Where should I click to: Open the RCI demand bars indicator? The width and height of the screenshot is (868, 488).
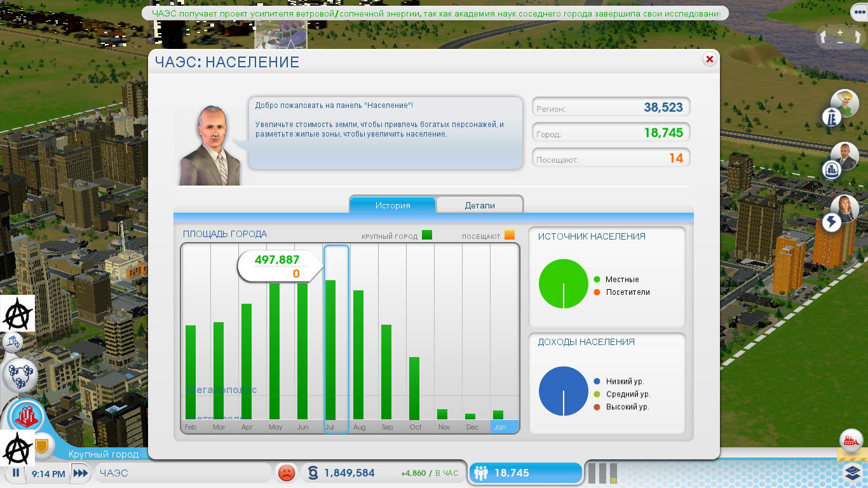[602, 473]
